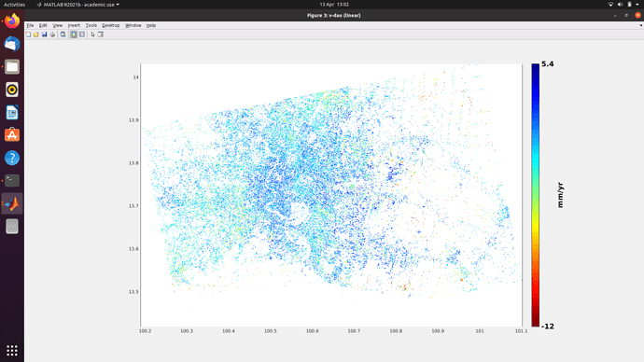
Task: Toggle the Edit Plot arrow tool
Action: 92,35
